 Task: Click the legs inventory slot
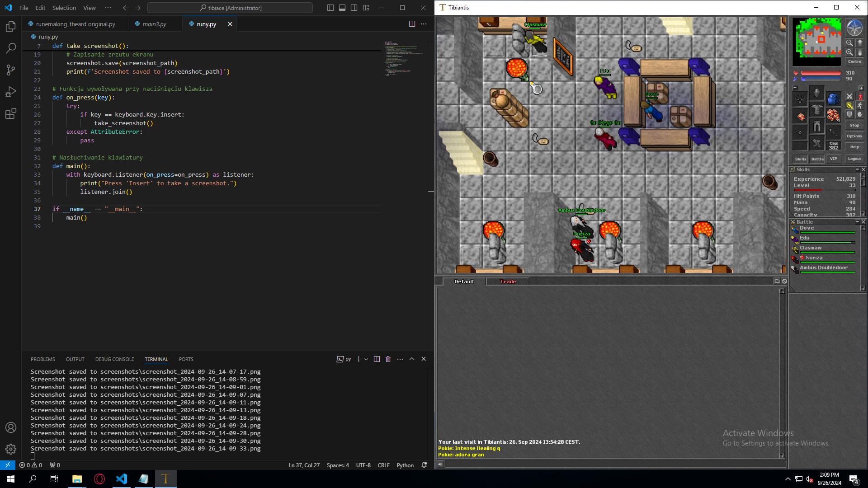tap(816, 126)
